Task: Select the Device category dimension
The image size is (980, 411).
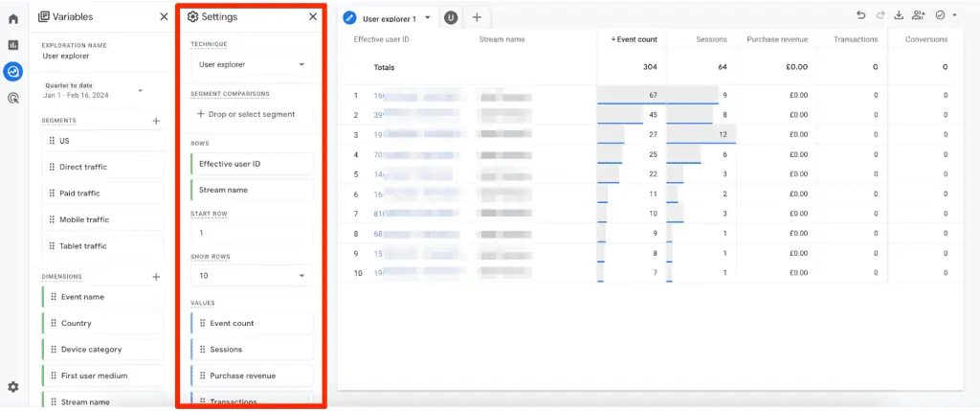Action: click(x=102, y=350)
